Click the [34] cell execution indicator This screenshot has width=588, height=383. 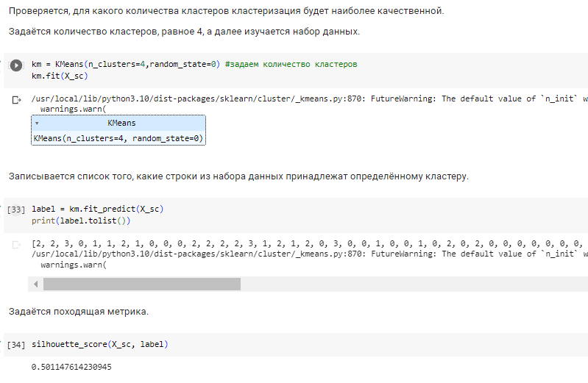click(16, 344)
